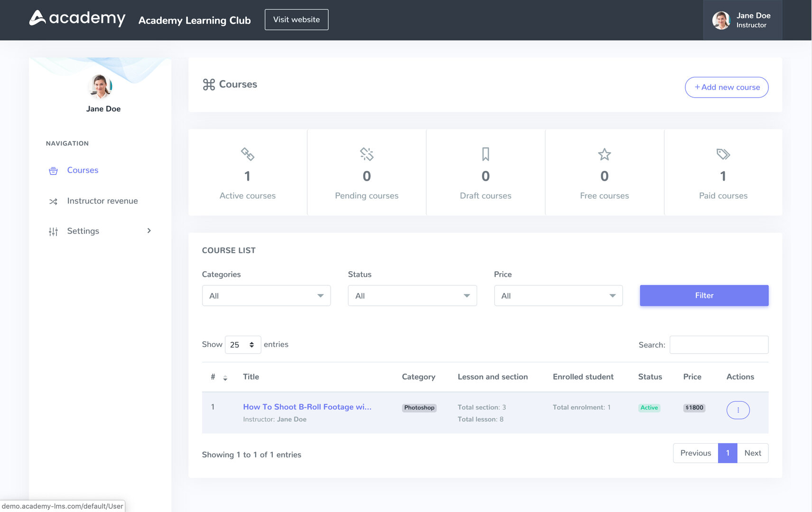
Task: Click the Lesson and section column header
Action: point(493,377)
